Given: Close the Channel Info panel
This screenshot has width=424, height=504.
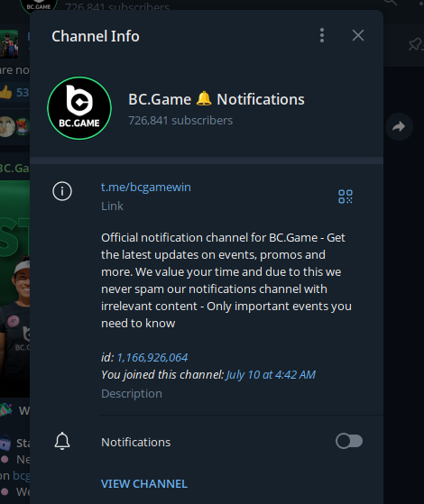Looking at the screenshot, I should pyautogui.click(x=358, y=35).
